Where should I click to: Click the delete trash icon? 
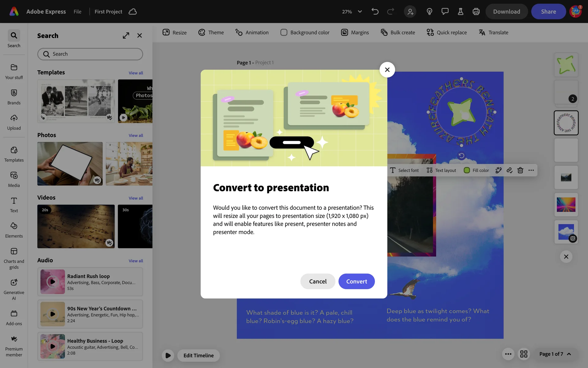pyautogui.click(x=520, y=170)
